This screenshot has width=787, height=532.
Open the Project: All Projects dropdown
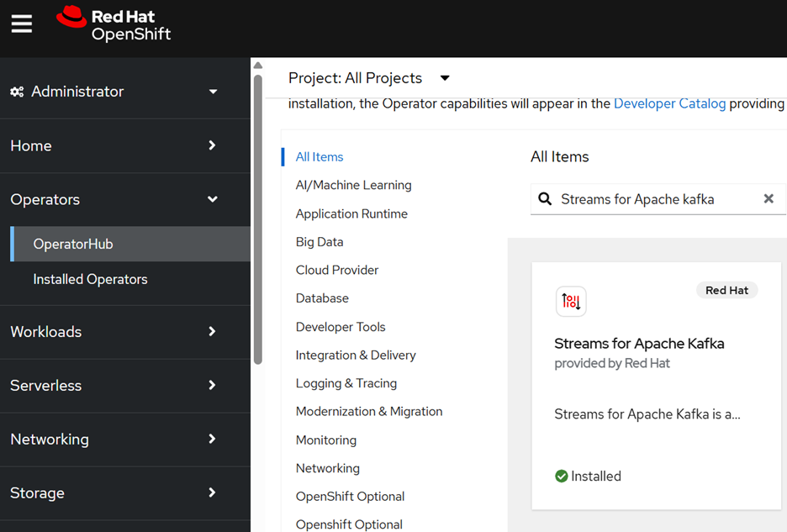point(370,77)
